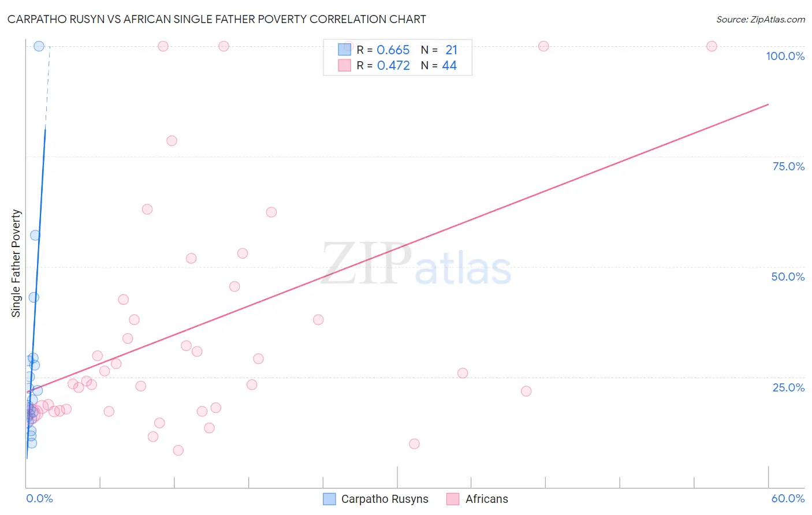This screenshot has height=515, width=812.
Task: Click the pink regression trend line
Action: click(x=397, y=248)
